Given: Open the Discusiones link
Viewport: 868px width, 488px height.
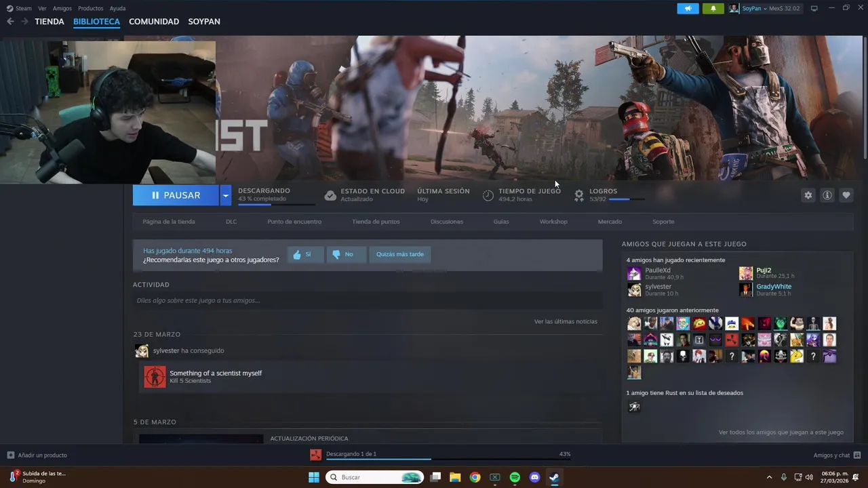Looking at the screenshot, I should point(447,222).
